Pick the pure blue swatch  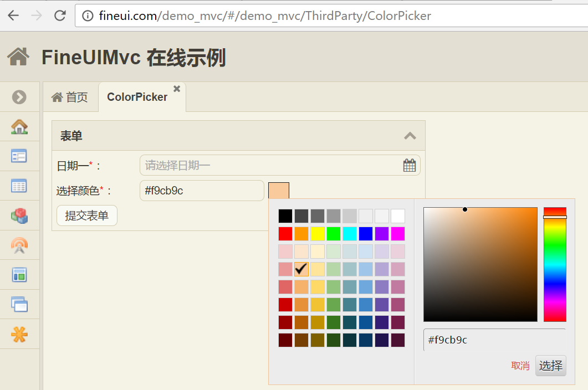pyautogui.click(x=366, y=234)
